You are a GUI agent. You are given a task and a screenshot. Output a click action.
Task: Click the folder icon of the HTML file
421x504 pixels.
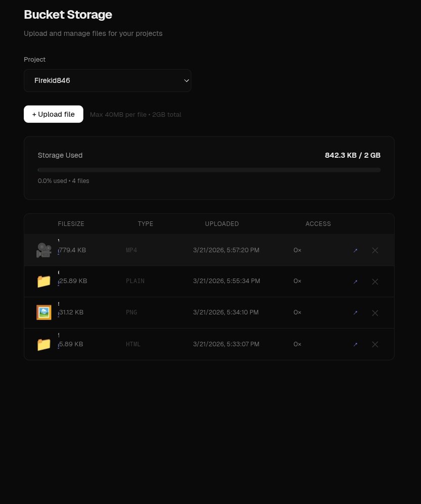[x=43, y=344]
